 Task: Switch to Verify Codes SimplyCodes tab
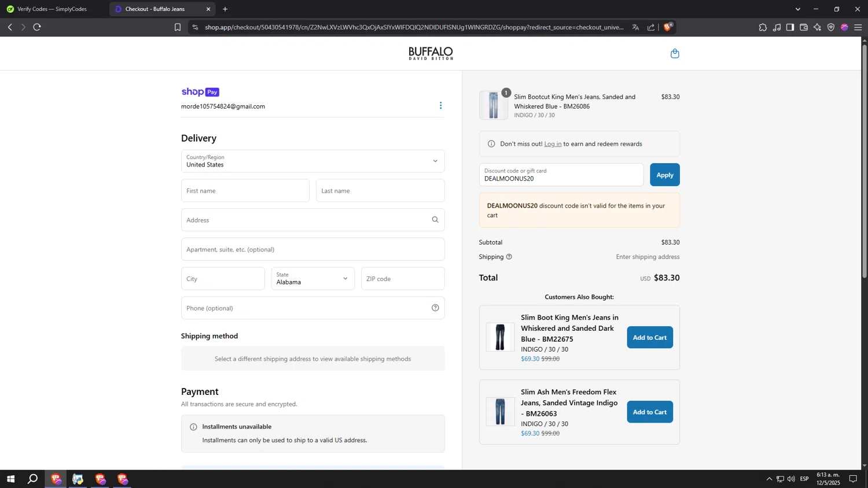coord(52,9)
